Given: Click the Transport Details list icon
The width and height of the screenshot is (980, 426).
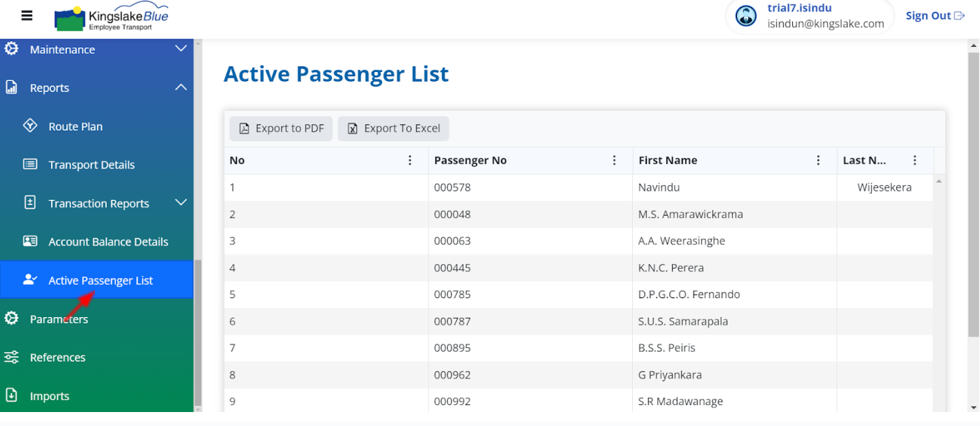Looking at the screenshot, I should coord(30,164).
